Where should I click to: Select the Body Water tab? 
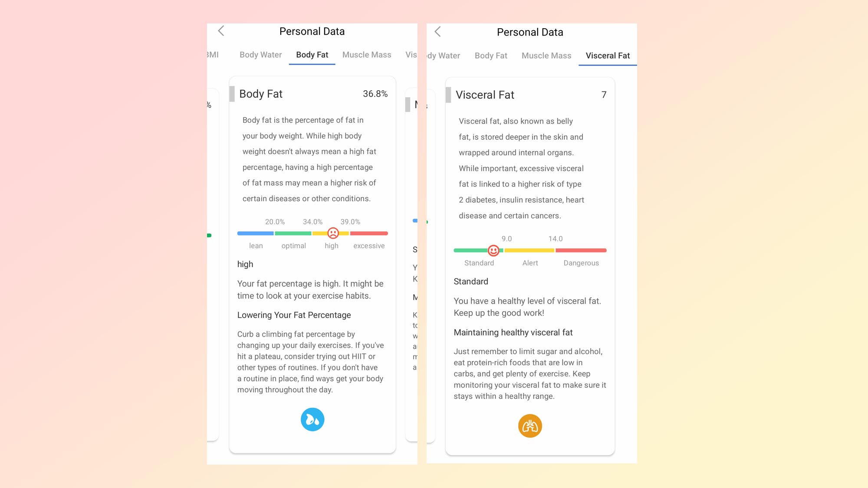click(260, 55)
